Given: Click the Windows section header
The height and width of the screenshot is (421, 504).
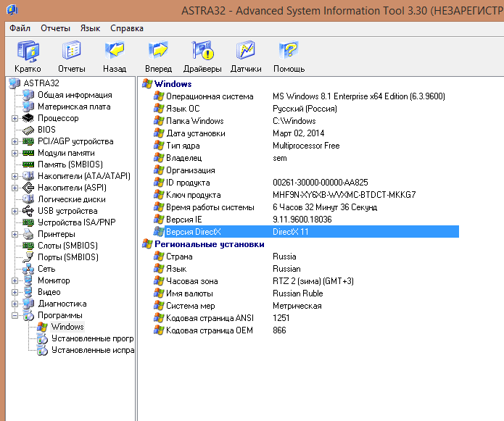Looking at the screenshot, I should 173,84.
